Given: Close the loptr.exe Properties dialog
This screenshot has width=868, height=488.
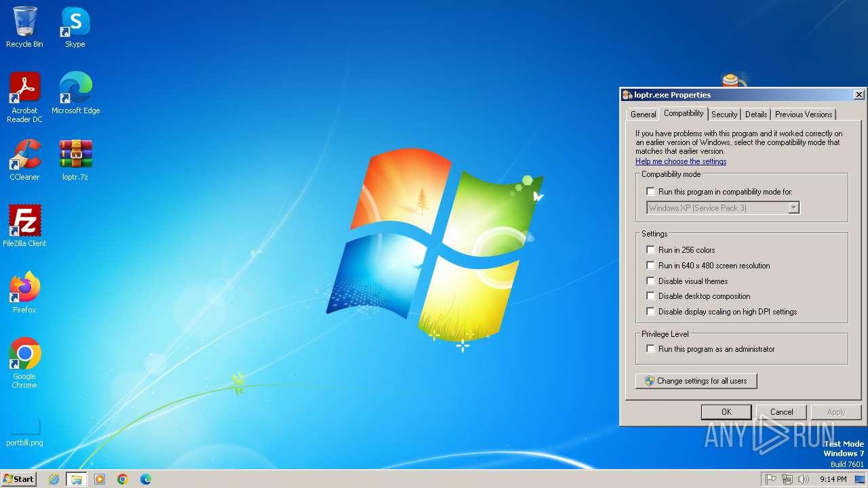Looking at the screenshot, I should point(859,95).
